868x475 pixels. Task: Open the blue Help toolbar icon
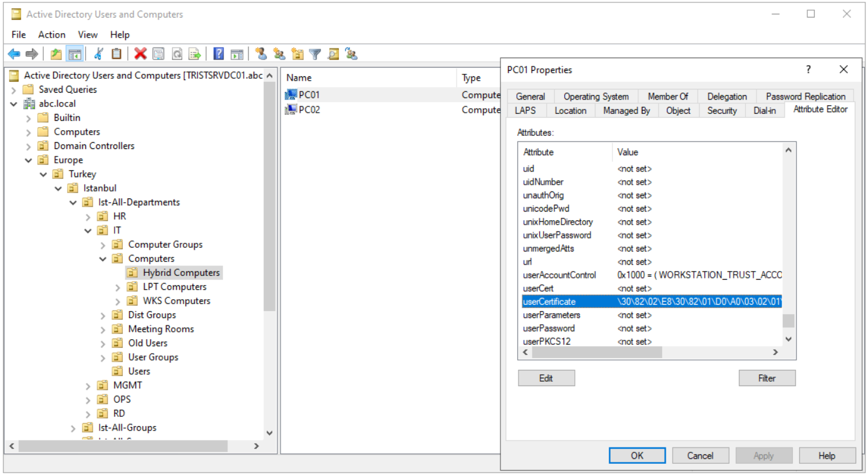[219, 54]
